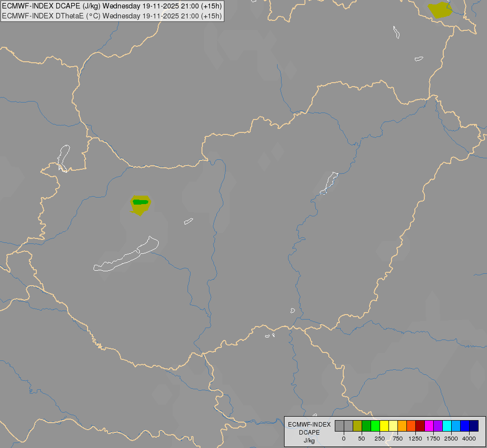Click the magenta legend swatch
Screen dimensions: 487x448
[429, 426]
